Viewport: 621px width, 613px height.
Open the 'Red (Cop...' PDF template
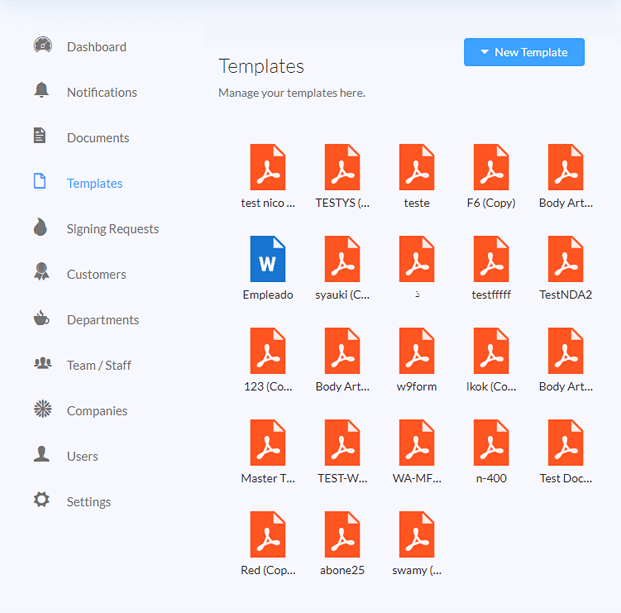[268, 535]
